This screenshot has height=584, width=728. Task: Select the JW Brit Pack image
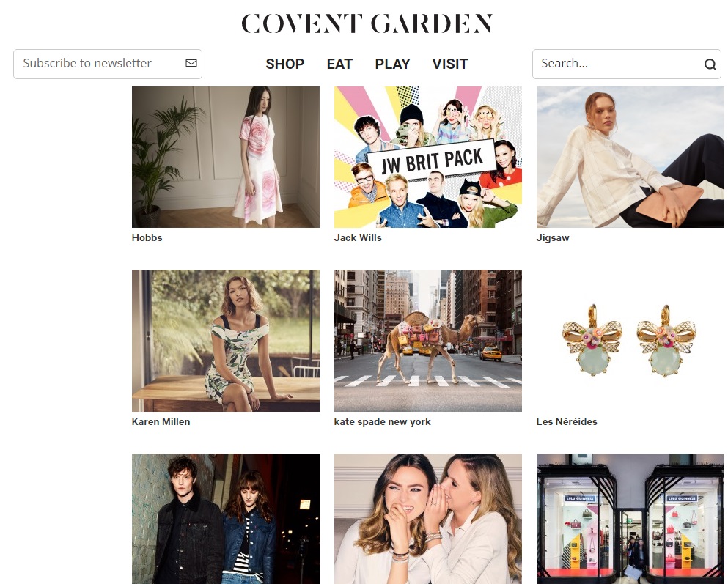coord(428,158)
